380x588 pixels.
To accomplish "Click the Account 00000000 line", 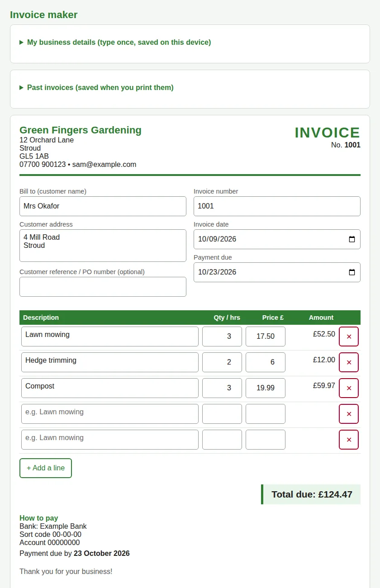I will click(x=50, y=543).
